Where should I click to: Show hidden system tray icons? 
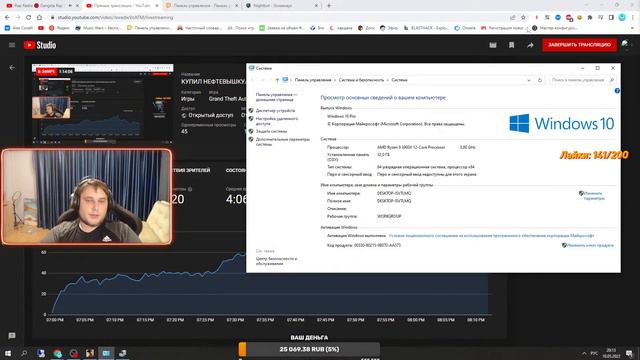click(584, 353)
